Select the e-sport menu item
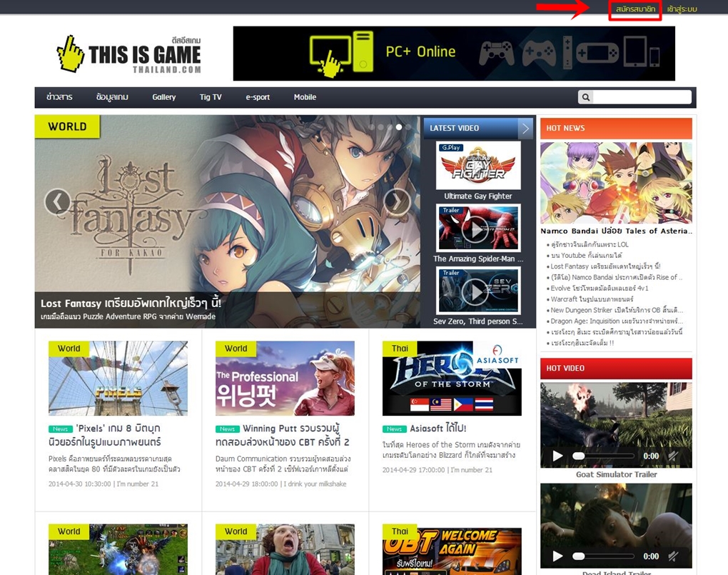Viewport: 728px width, 575px height. pos(258,97)
